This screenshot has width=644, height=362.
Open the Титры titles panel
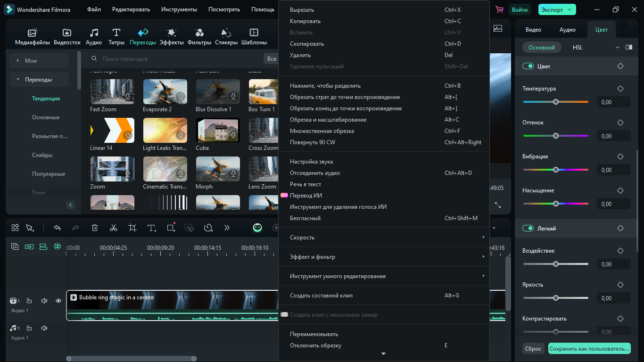(x=116, y=37)
